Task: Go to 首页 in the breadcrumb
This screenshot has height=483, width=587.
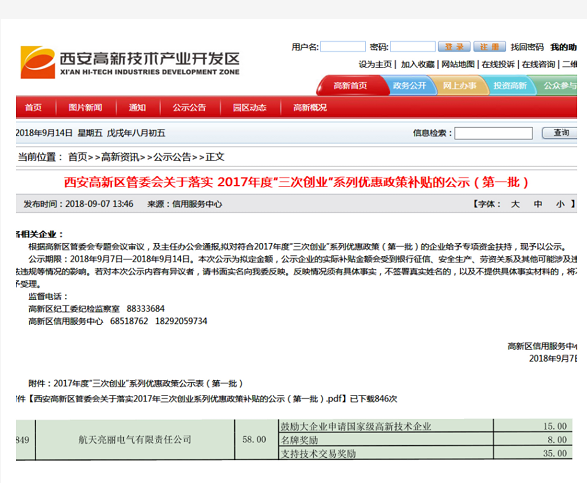Action: [77, 157]
